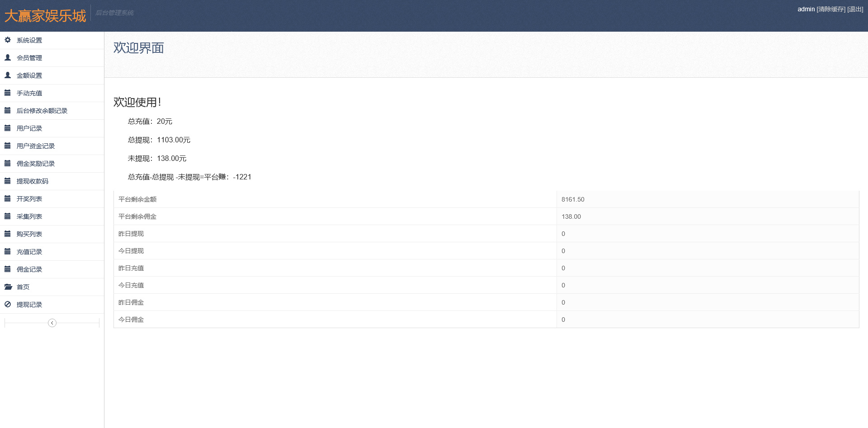Click the calendar icon beside 用户记录
The width and height of the screenshot is (868, 428).
point(8,128)
